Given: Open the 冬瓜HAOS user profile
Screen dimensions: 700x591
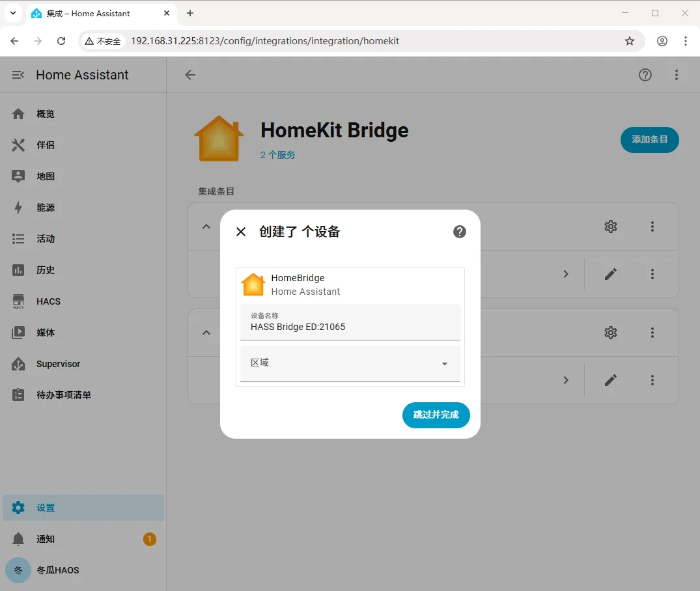Looking at the screenshot, I should click(x=83, y=570).
